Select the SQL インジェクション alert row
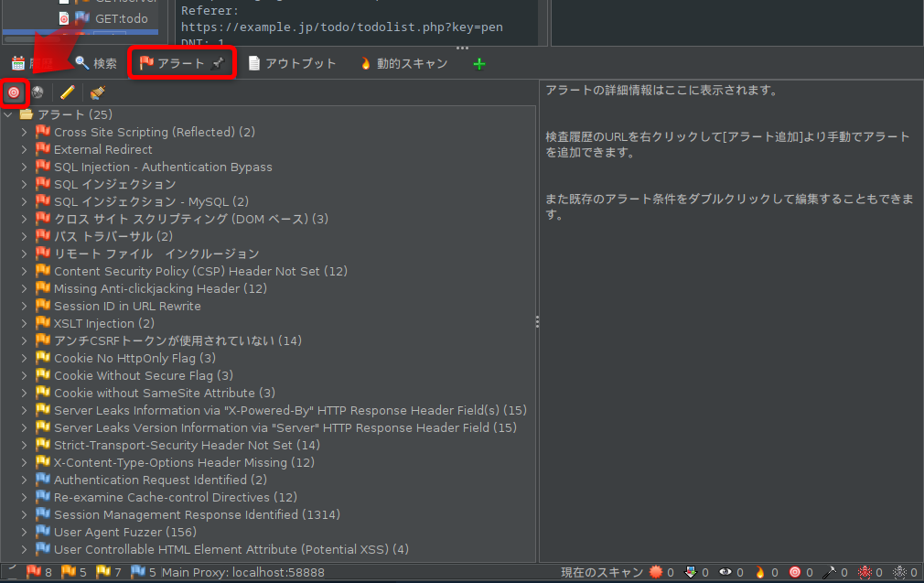 (115, 185)
